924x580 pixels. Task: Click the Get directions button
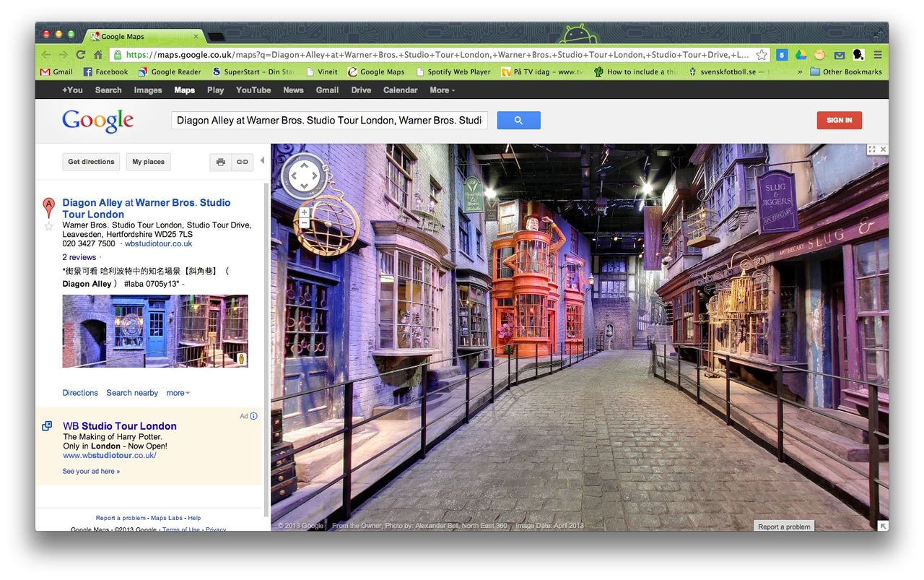point(91,162)
